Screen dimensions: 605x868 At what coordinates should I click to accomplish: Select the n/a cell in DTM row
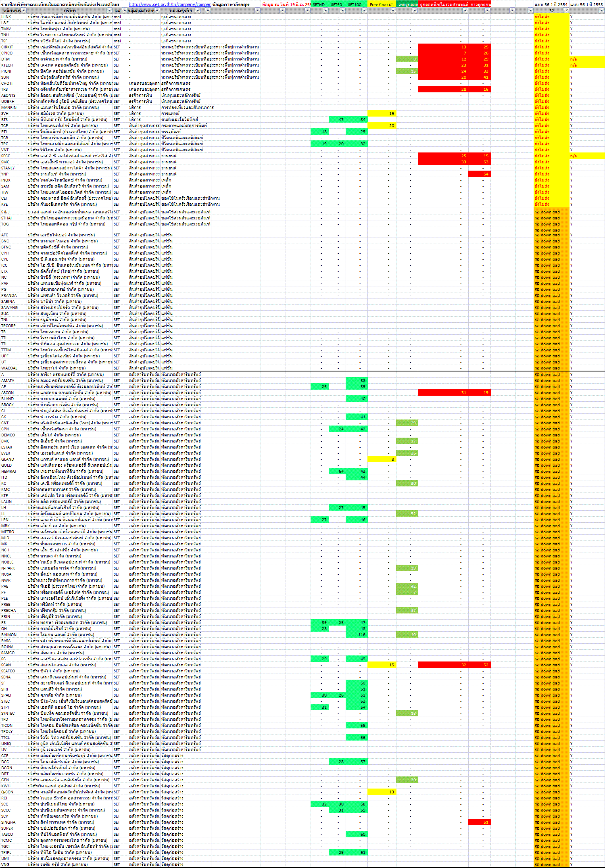coord(587,59)
